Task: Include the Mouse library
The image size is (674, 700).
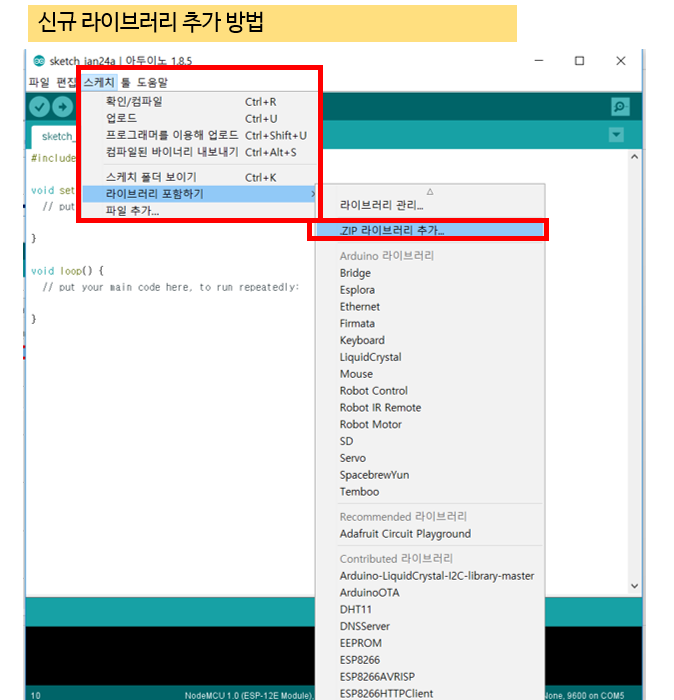Action: [430, 374]
